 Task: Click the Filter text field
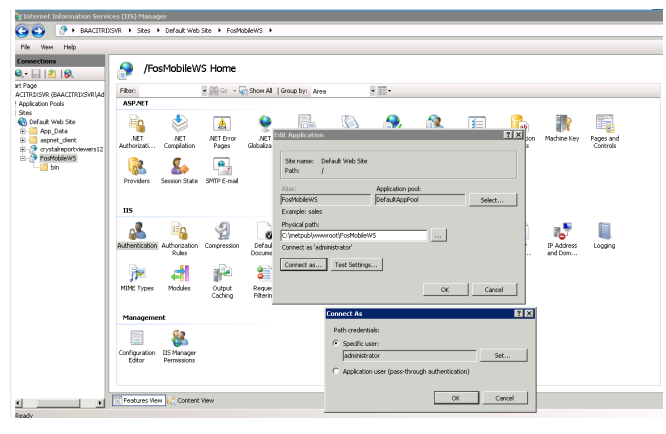(x=170, y=91)
